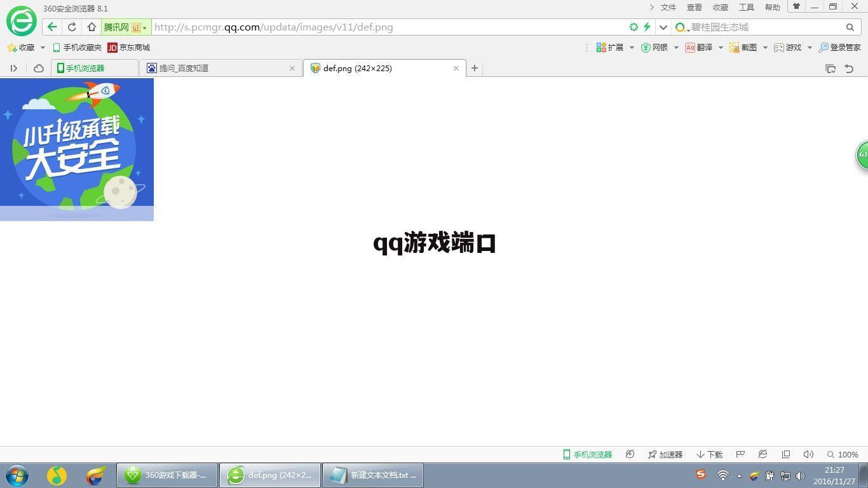Image resolution: width=868 pixels, height=488 pixels.
Task: Open a new tab with plus button
Action: pos(474,68)
